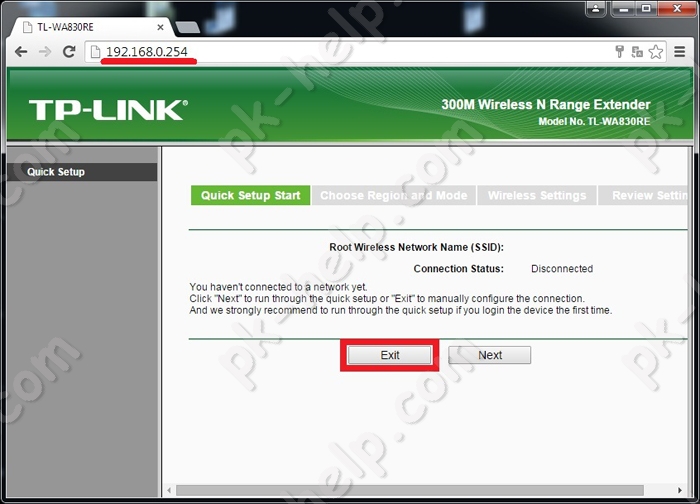Select the Choose Region and Mode step
The height and width of the screenshot is (504, 700).
(394, 196)
